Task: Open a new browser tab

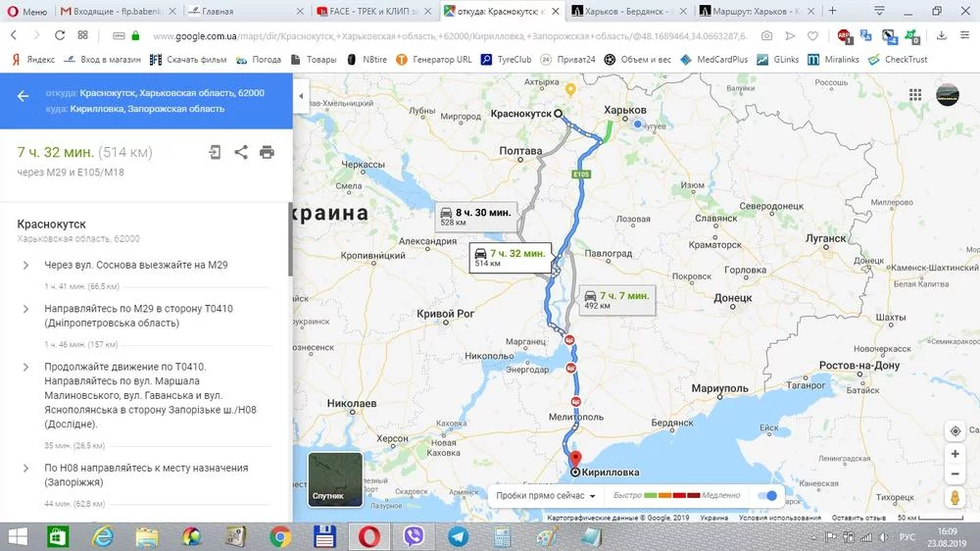Action: [832, 11]
